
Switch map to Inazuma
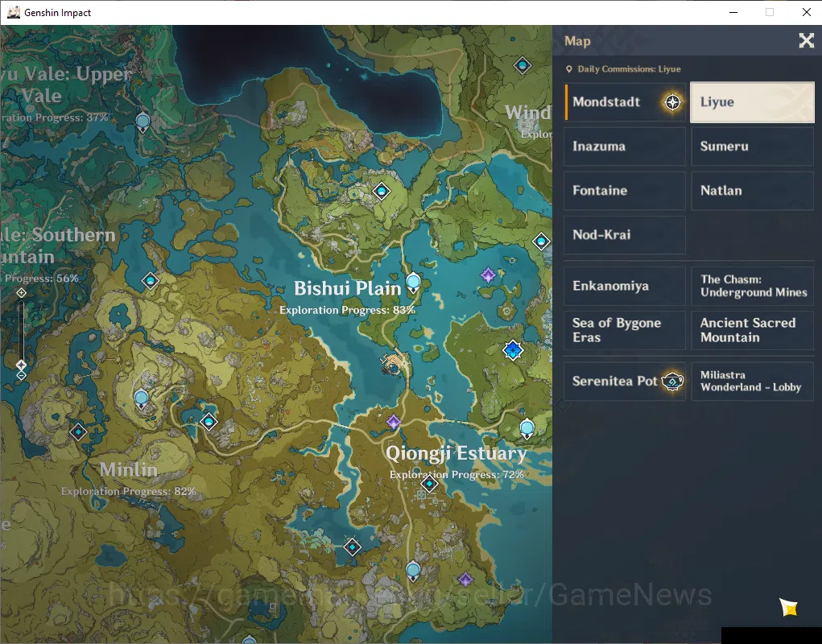click(625, 147)
